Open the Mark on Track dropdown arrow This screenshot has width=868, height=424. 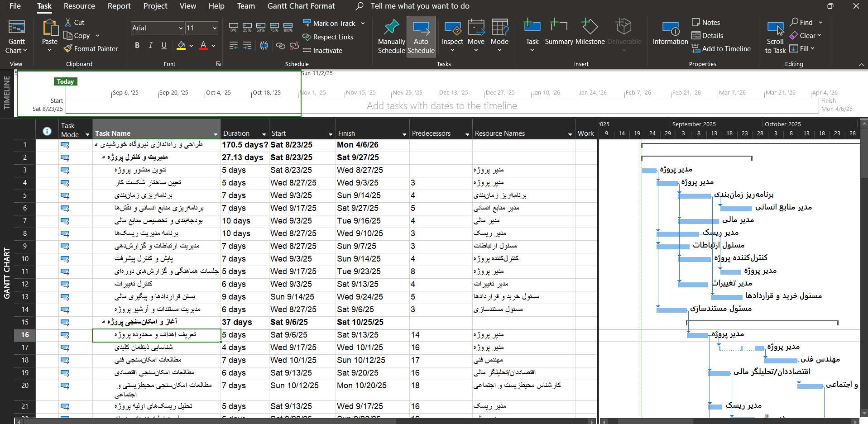[x=363, y=24]
